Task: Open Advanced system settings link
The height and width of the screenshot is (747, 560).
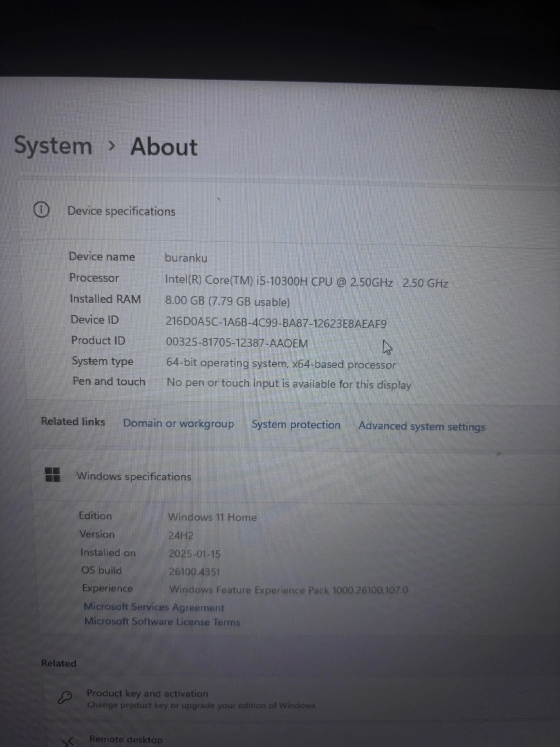Action: [x=422, y=426]
